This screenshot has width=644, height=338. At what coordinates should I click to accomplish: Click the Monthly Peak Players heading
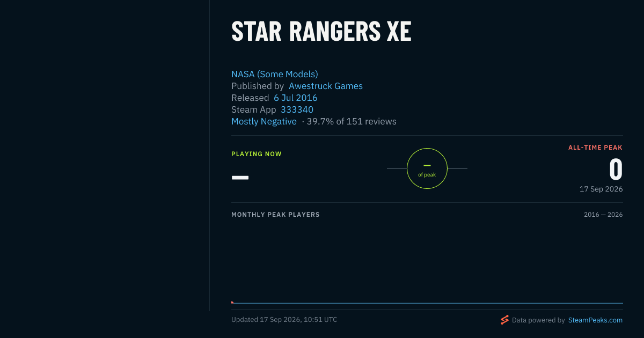tap(275, 215)
